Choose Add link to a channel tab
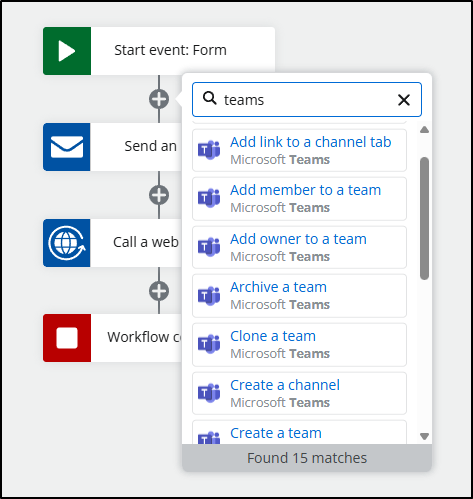The width and height of the screenshot is (473, 499). click(299, 150)
